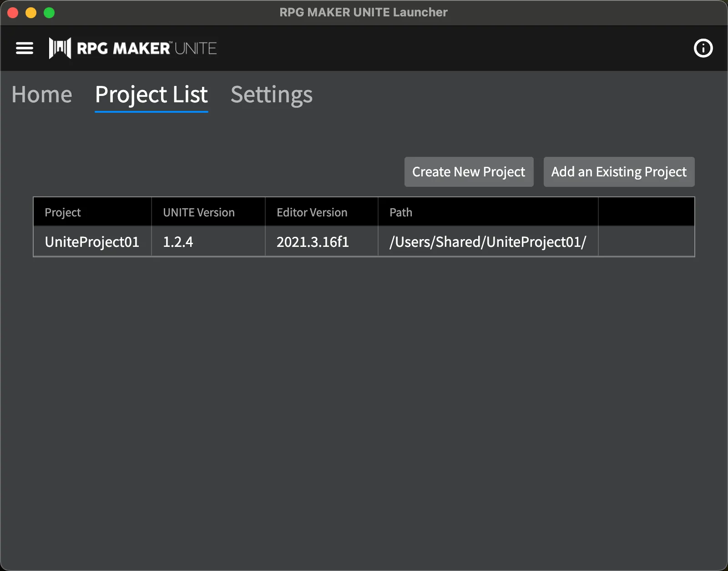Image resolution: width=728 pixels, height=571 pixels.
Task: Go to the Settings tab
Action: 272,95
